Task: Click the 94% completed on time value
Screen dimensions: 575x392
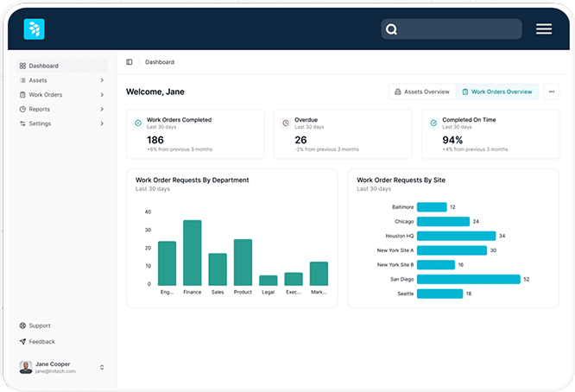Action: (x=452, y=140)
